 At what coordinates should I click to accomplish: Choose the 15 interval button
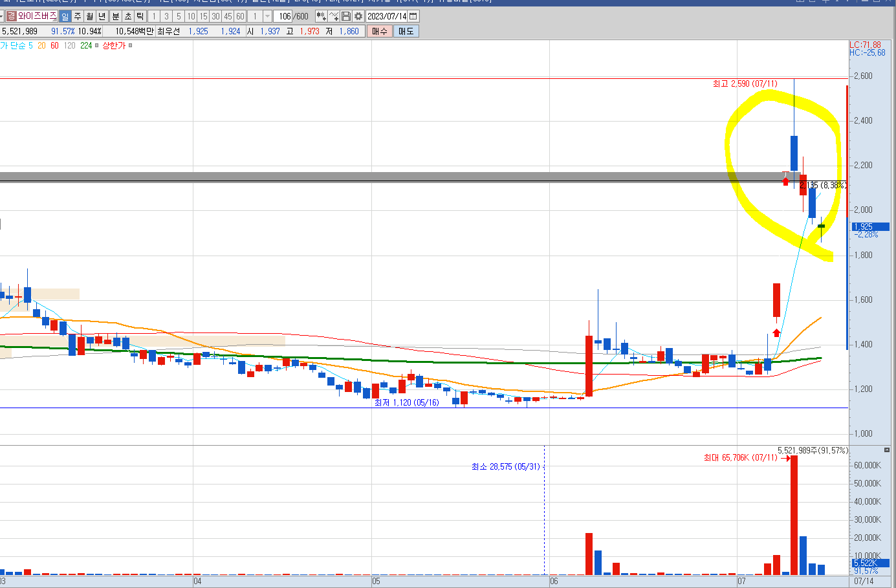tap(203, 16)
